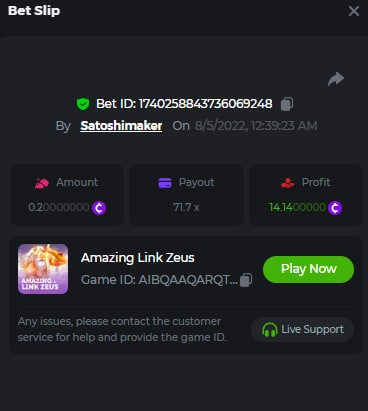The width and height of the screenshot is (368, 411).
Task: Open the Amazing Link Zeus game thumbnail
Action: coord(43,269)
